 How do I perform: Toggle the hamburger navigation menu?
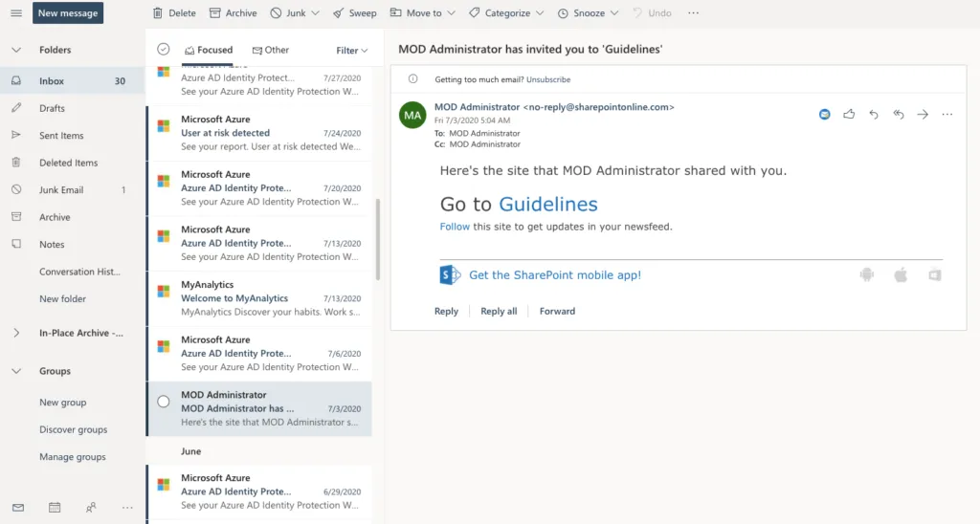pos(16,13)
